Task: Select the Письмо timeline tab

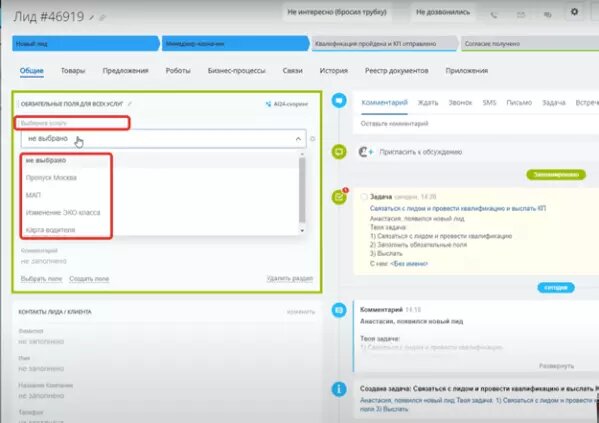Action: [x=519, y=103]
